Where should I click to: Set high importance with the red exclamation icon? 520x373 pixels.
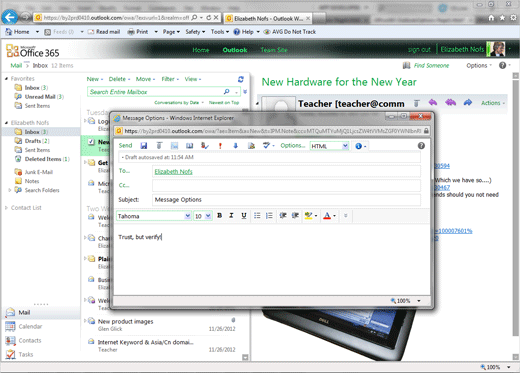click(x=220, y=146)
